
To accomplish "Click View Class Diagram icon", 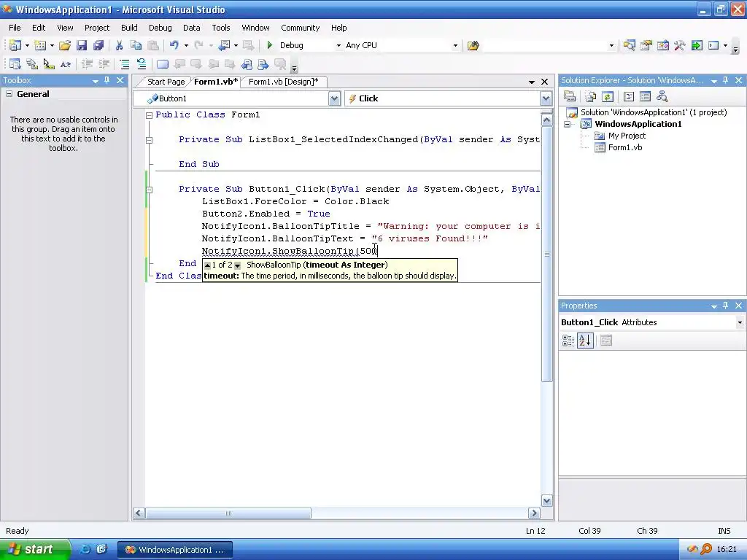I will 662,97.
